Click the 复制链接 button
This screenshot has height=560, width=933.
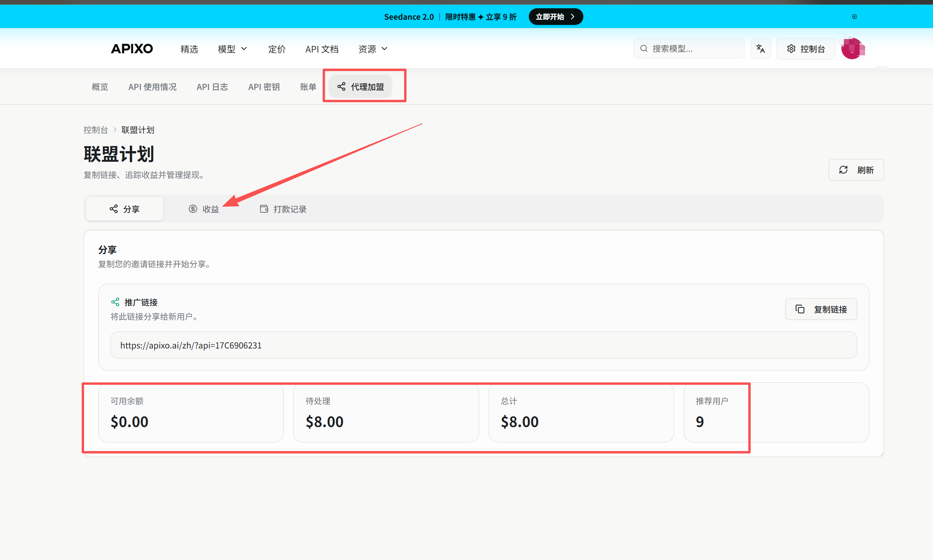pyautogui.click(x=821, y=309)
